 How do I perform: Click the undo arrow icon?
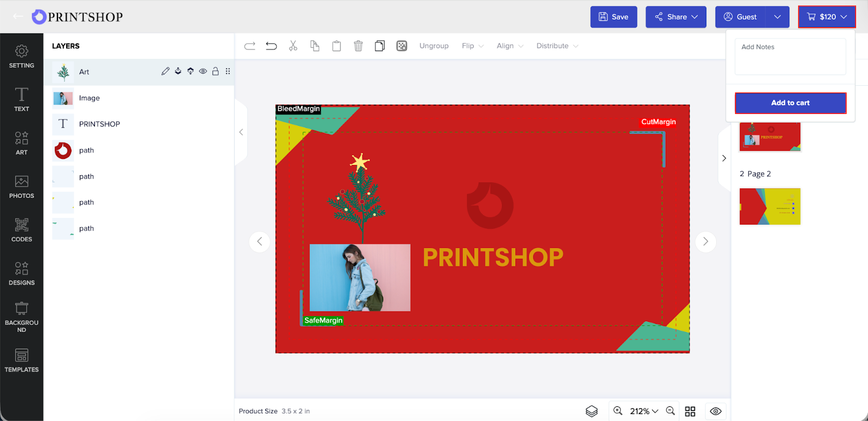[x=271, y=46]
